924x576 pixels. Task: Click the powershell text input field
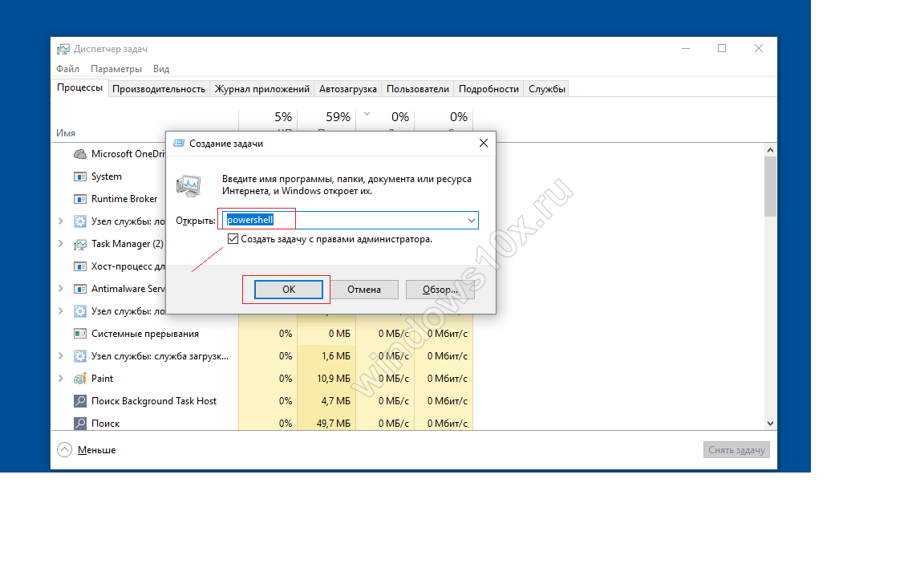[x=345, y=220]
